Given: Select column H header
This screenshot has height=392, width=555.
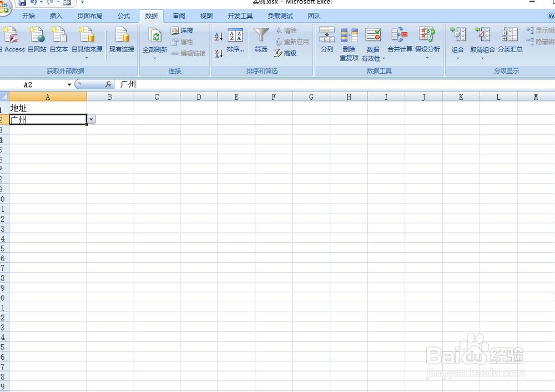Looking at the screenshot, I should pos(349,96).
